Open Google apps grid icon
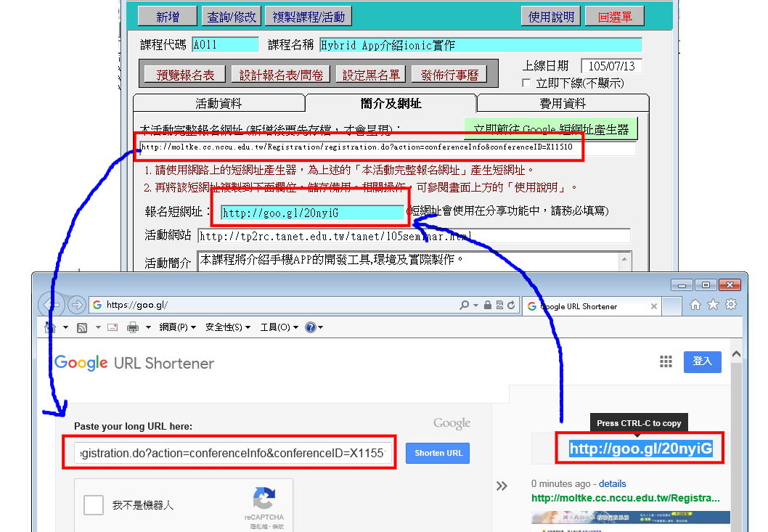The height and width of the screenshot is (532, 768). 666,361
